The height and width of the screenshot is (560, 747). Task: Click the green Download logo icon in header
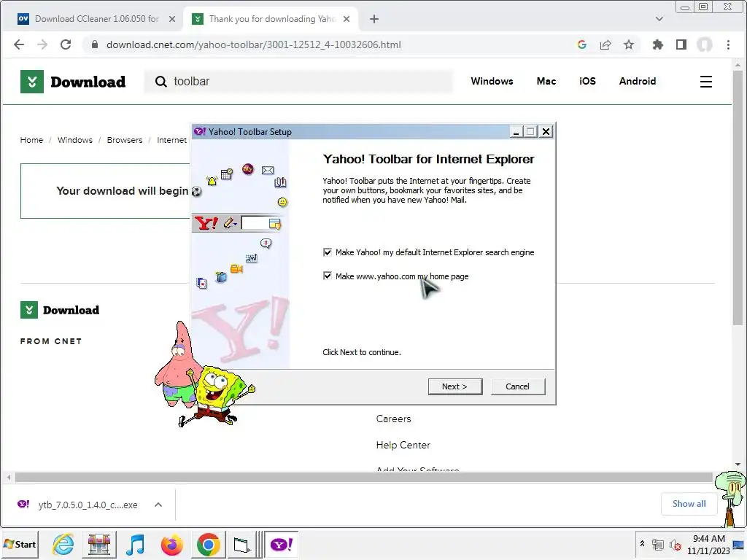32,82
